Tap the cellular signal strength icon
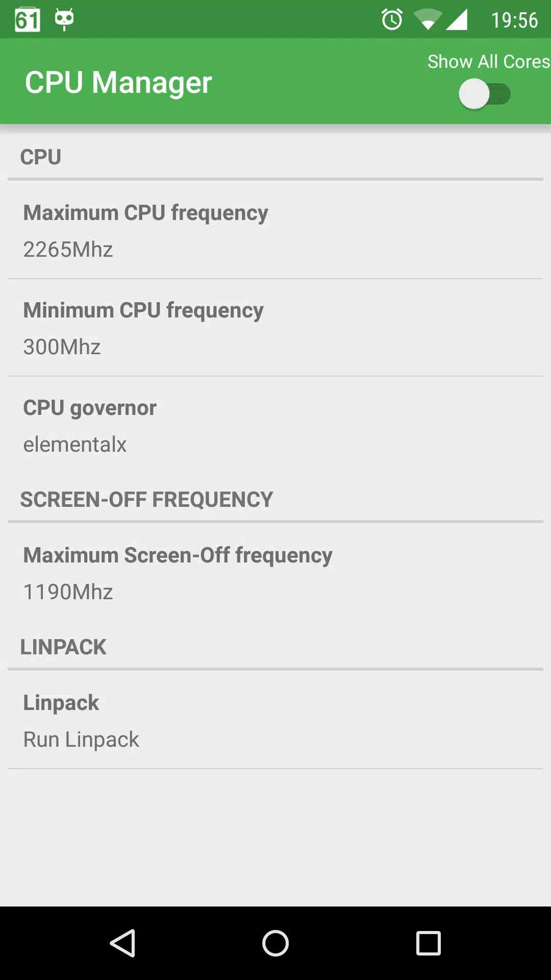 pyautogui.click(x=457, y=20)
